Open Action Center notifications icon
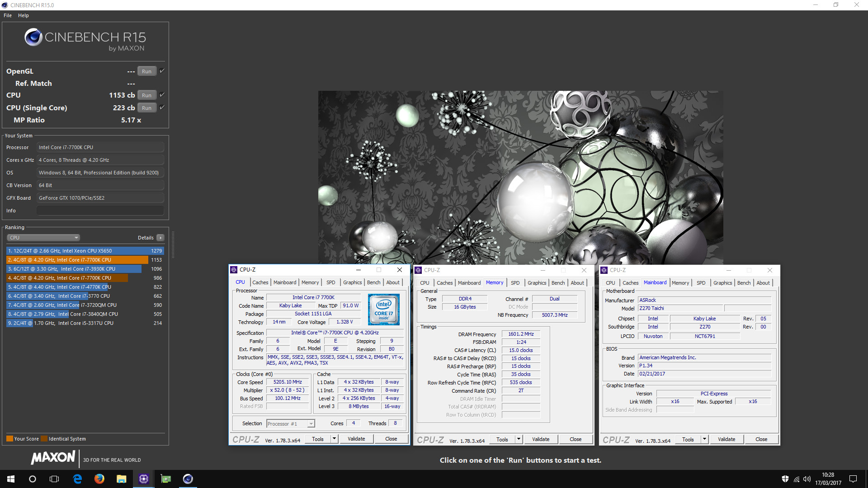This screenshot has width=868, height=488. click(x=853, y=479)
